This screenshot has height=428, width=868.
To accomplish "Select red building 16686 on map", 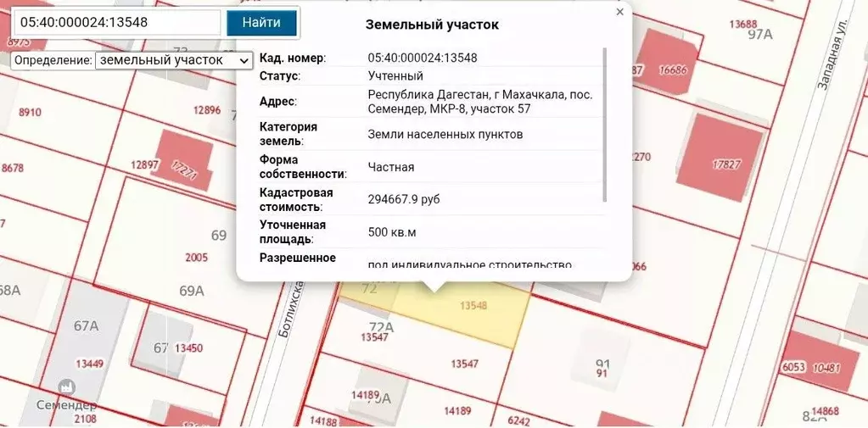I will (x=669, y=62).
